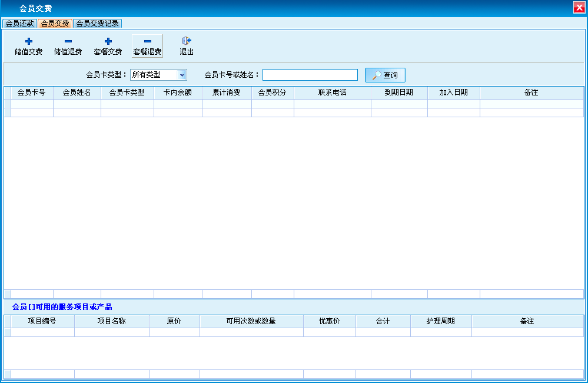Image resolution: width=588 pixels, height=383 pixels.
Task: Switch to the 会员交费记录 tab
Action: (x=97, y=24)
